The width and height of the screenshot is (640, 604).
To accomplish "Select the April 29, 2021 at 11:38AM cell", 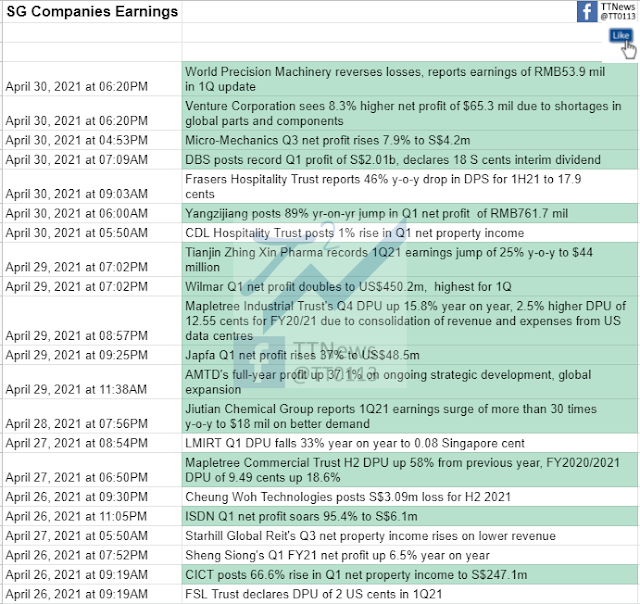I will pos(92,382).
